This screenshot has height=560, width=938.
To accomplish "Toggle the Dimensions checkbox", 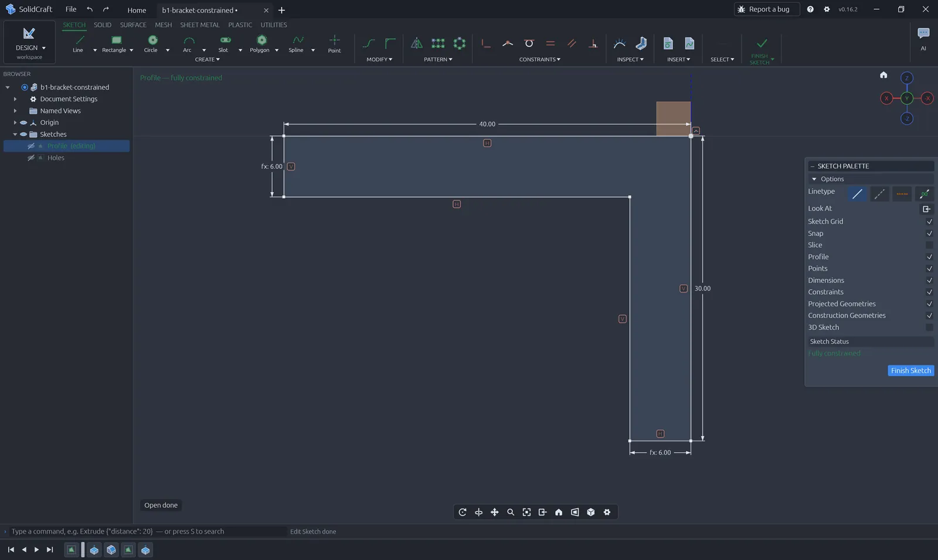I will pos(929,280).
